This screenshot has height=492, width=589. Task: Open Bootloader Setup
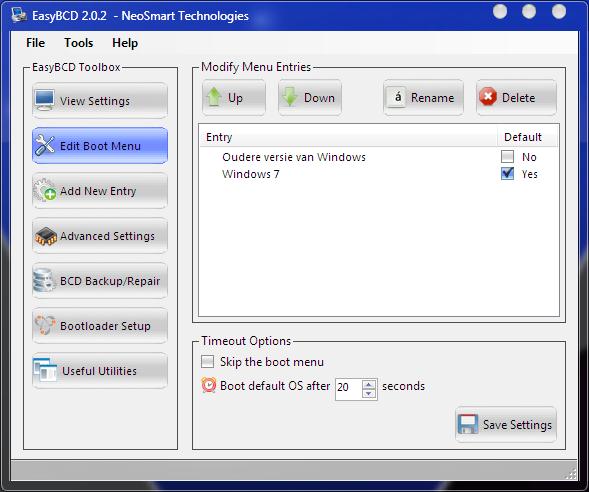(x=100, y=326)
